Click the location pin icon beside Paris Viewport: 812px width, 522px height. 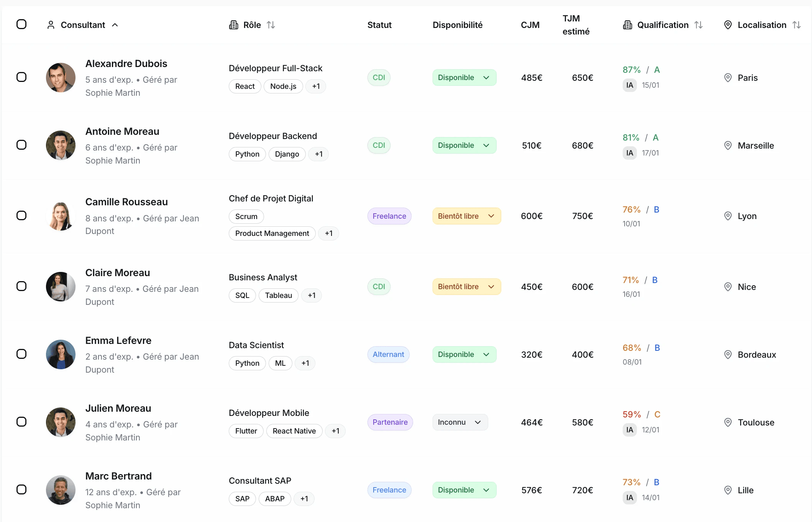pos(728,78)
